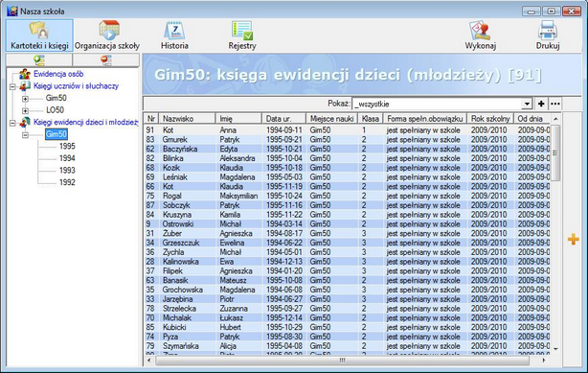Open Kartoteki i księgi section

pyautogui.click(x=39, y=35)
